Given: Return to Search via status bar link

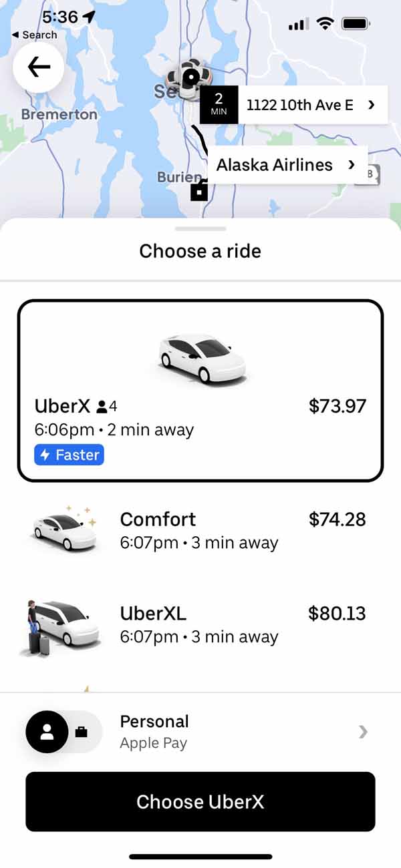Looking at the screenshot, I should coord(35,35).
